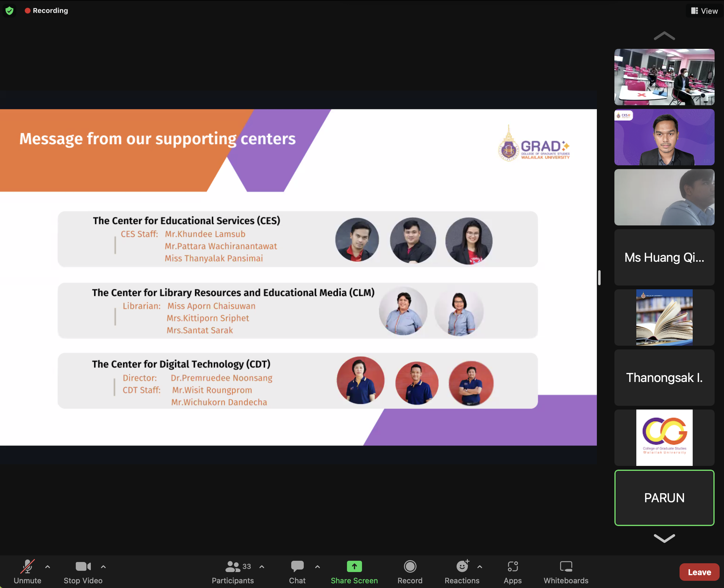The width and height of the screenshot is (724, 588).
Task: Open the View layout menu
Action: click(x=704, y=11)
